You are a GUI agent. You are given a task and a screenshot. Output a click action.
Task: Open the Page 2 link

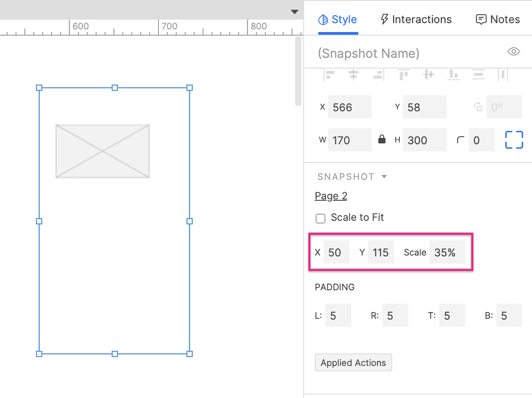331,196
